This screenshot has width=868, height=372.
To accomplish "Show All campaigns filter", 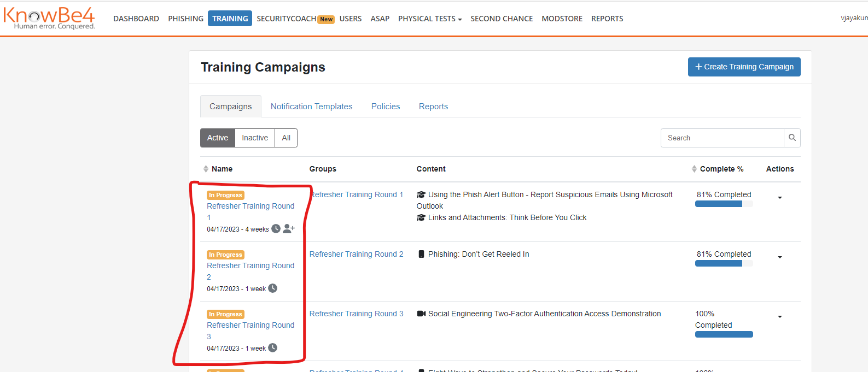I will click(286, 138).
